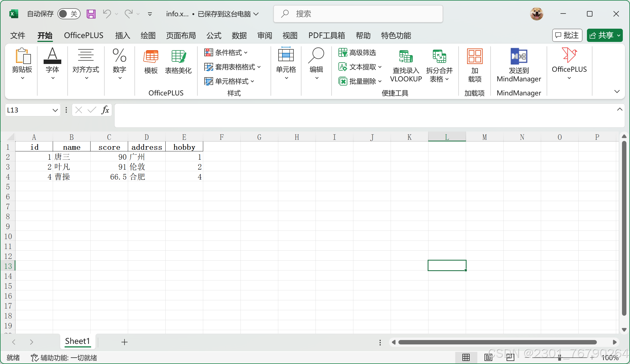
Task: Switch to page layout view in status bar
Action: point(488,358)
